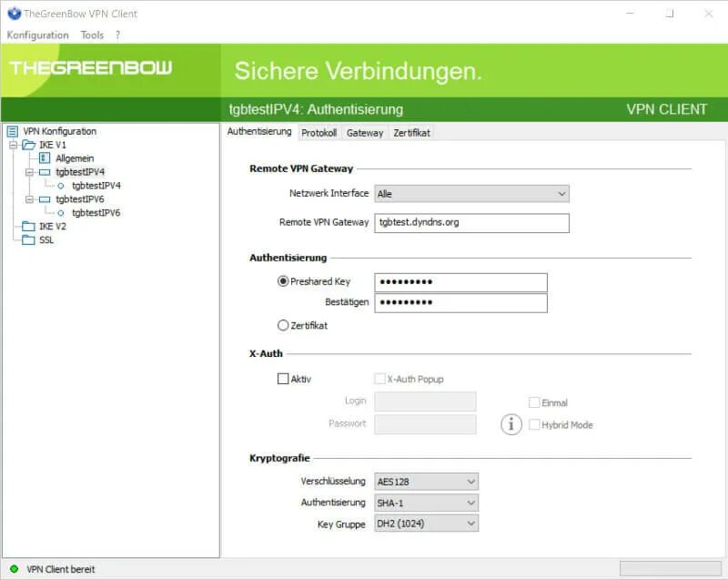Open the ? help menu
Image resolution: width=728 pixels, height=580 pixels.
pos(118,36)
